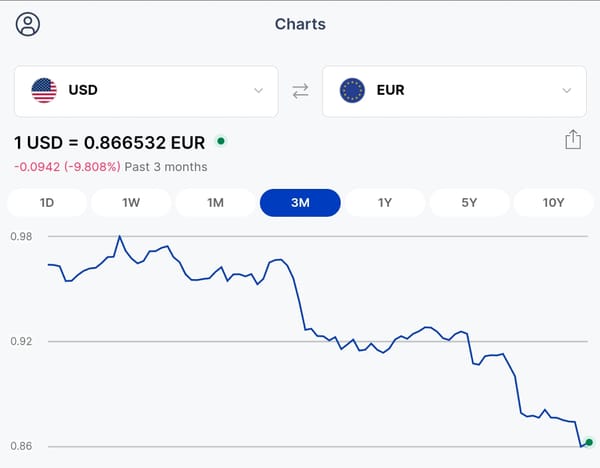Click the Charts page title

click(x=300, y=24)
